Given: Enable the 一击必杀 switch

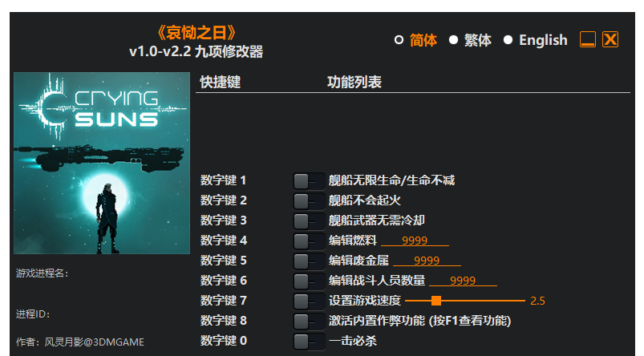Looking at the screenshot, I should (x=309, y=342).
